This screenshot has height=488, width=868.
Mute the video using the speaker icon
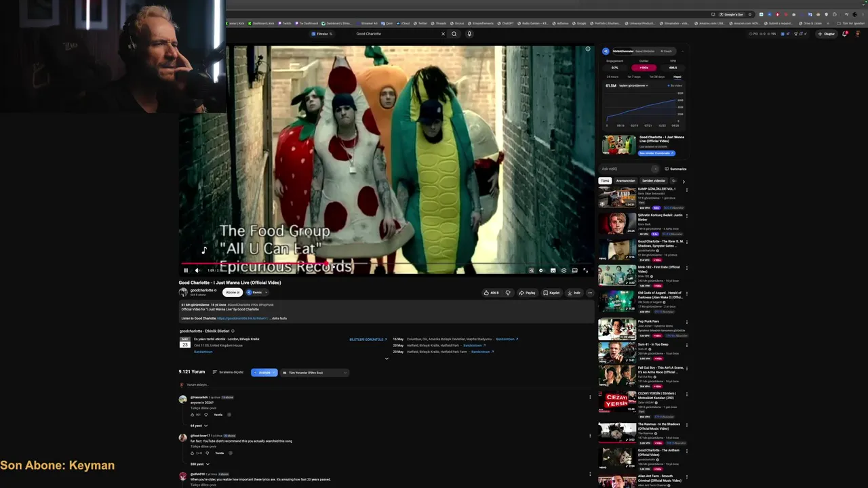[x=197, y=270]
